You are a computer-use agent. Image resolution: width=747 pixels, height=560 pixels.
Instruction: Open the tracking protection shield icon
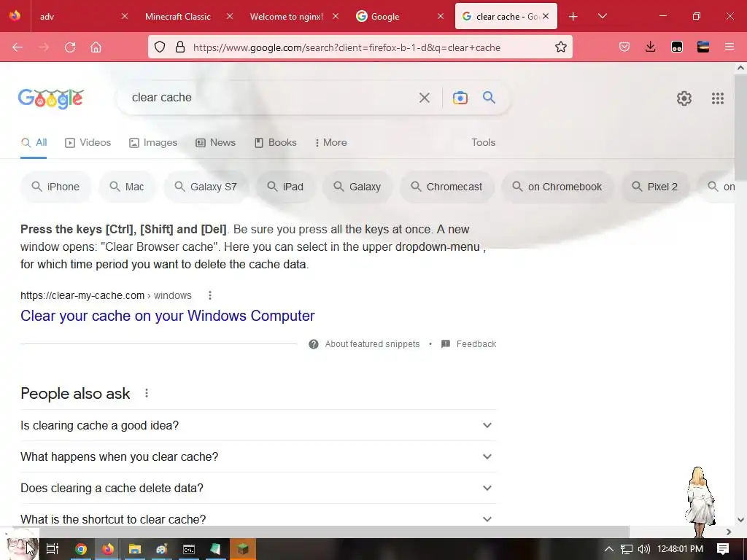click(x=160, y=47)
